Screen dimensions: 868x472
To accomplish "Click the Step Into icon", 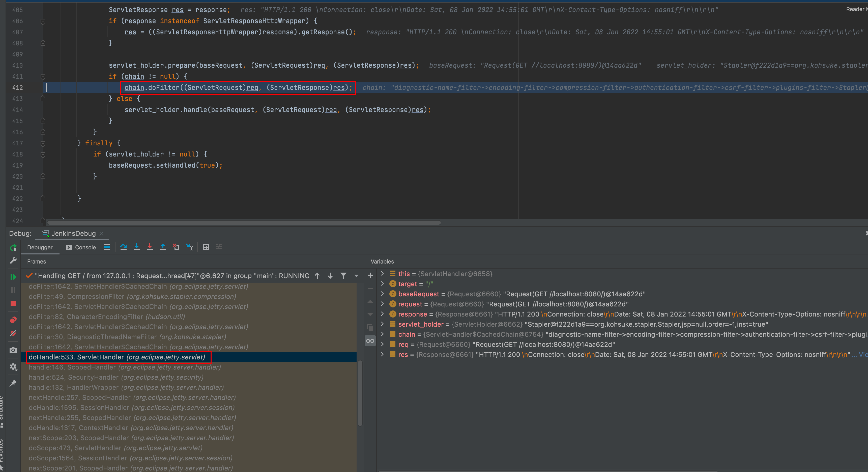I will point(136,247).
